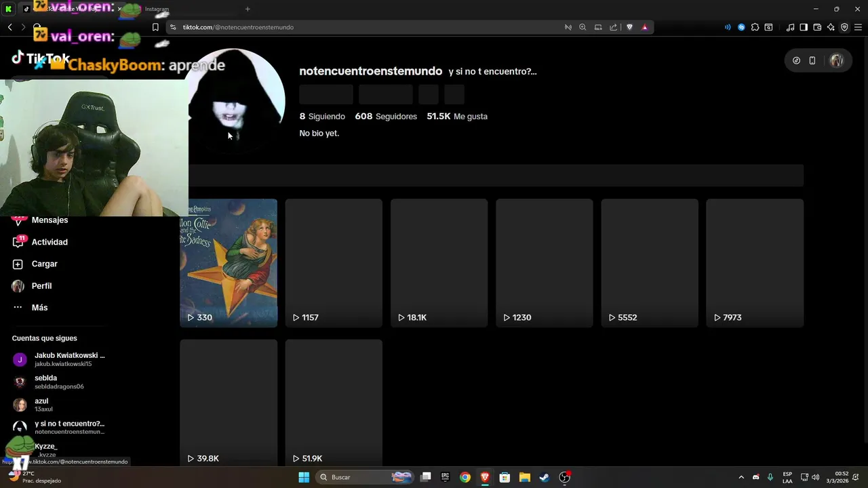Click the taskbar Buscar search box
This screenshot has height=488, width=868.
pyautogui.click(x=365, y=477)
